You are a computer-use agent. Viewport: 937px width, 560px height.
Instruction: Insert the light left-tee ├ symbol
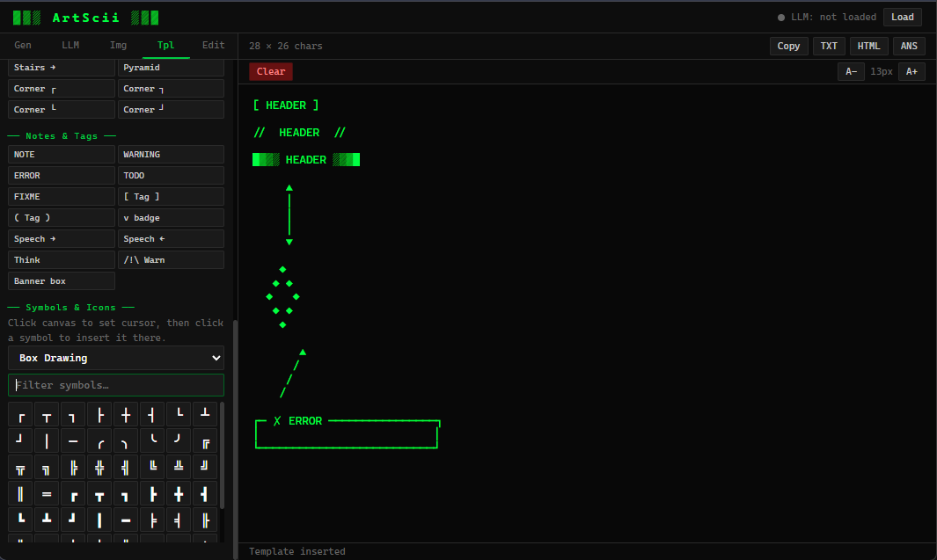click(99, 414)
